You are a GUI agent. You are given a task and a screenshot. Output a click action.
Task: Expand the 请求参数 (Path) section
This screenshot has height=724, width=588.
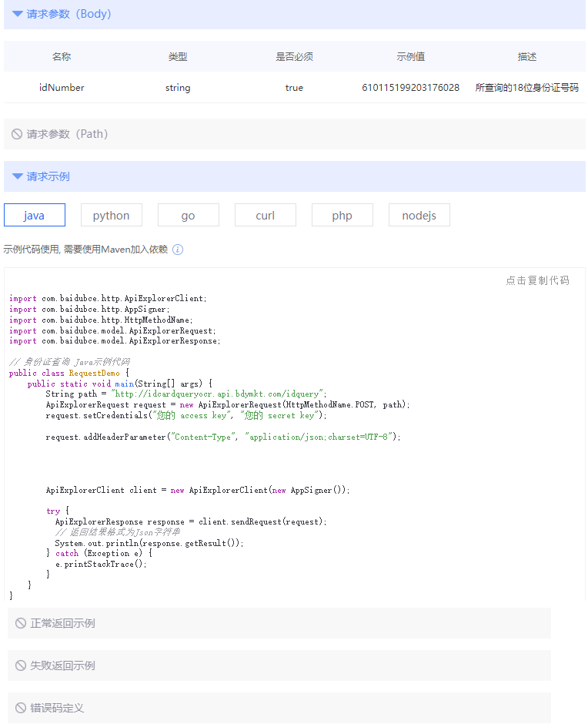click(x=295, y=134)
